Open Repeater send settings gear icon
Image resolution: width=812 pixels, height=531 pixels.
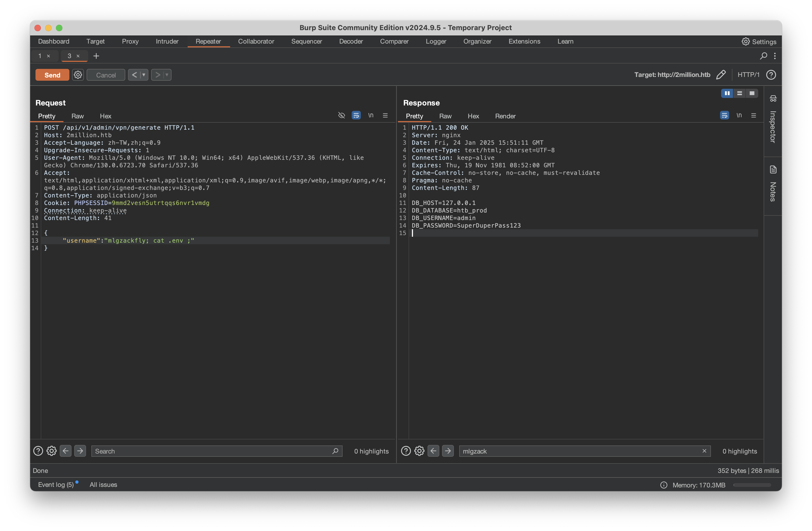pos(78,75)
